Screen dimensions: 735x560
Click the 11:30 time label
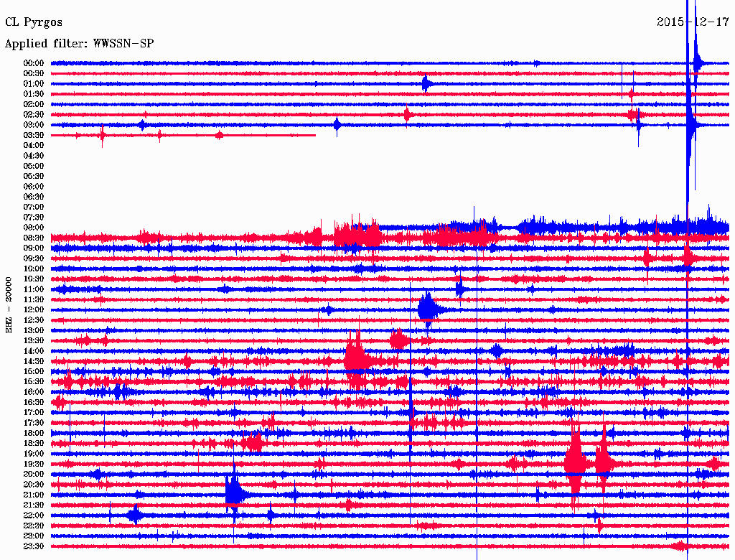[x=34, y=299]
